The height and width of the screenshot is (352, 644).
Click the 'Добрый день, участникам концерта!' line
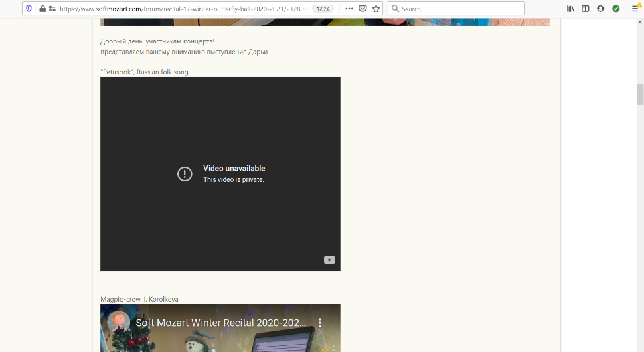157,41
